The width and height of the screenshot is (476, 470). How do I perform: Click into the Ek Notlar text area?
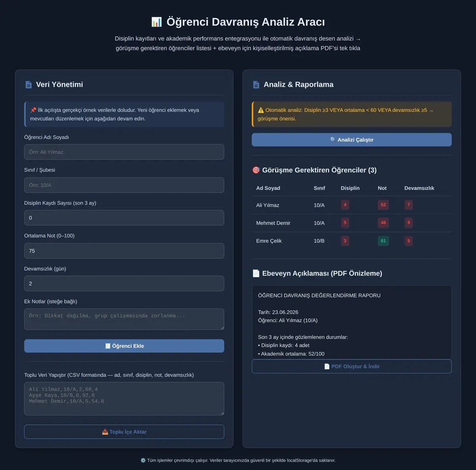pyautogui.click(x=124, y=319)
